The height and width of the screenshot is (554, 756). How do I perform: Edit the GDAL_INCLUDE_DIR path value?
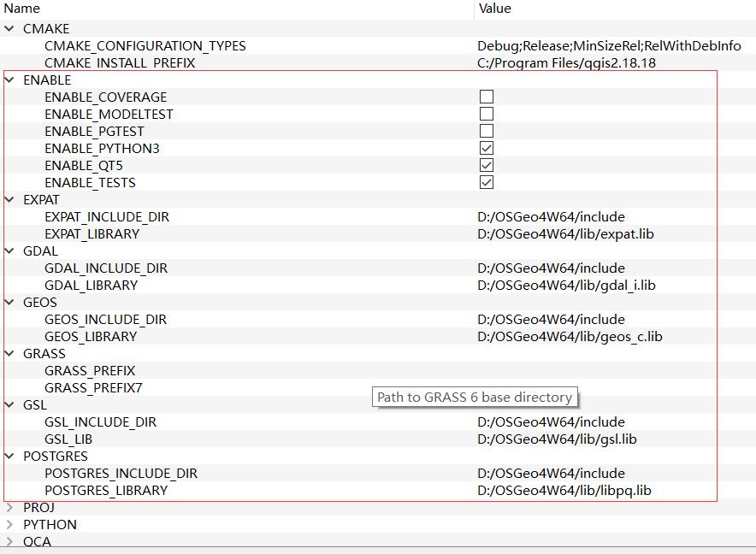551,268
